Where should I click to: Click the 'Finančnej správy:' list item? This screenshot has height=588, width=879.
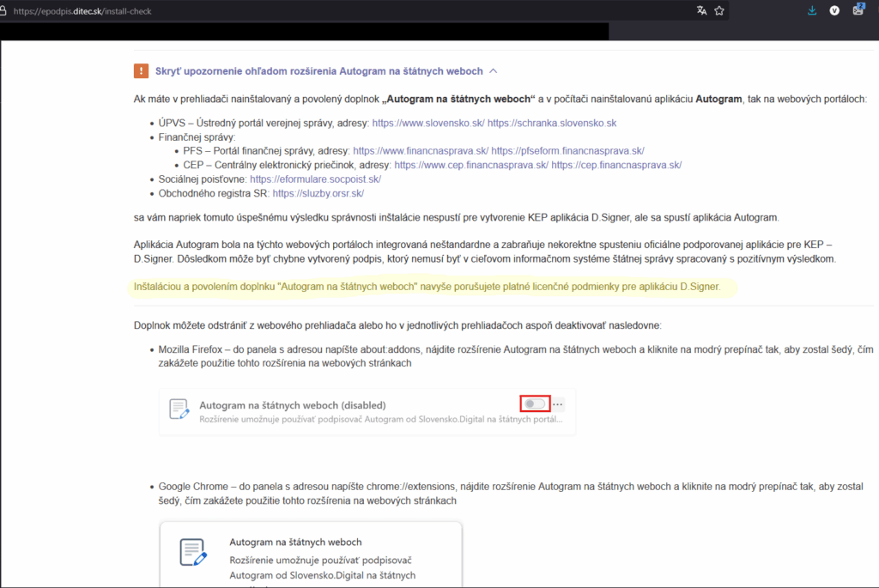click(x=197, y=137)
